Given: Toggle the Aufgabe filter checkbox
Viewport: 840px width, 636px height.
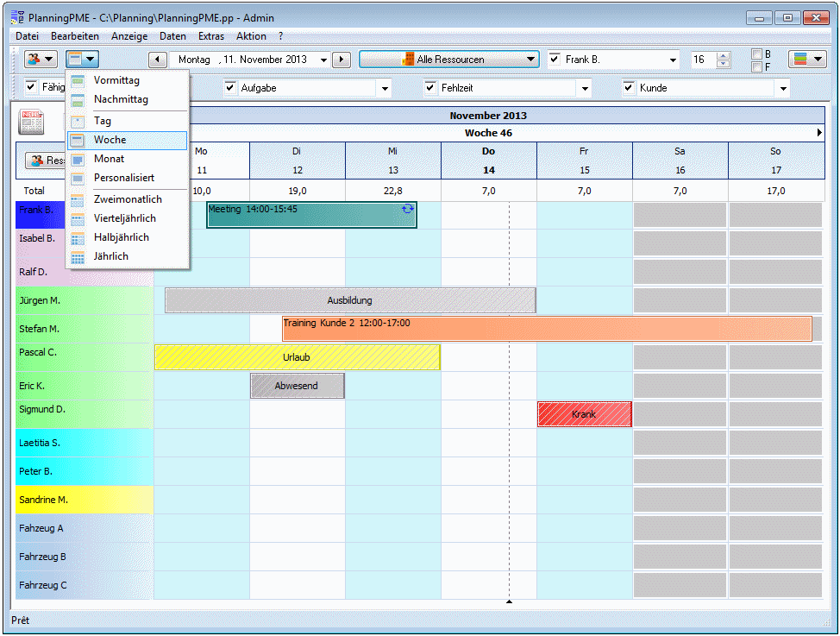Looking at the screenshot, I should (230, 87).
